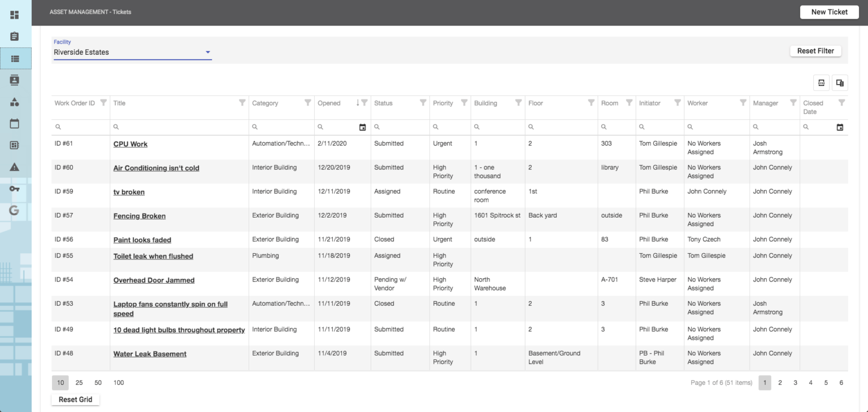Select page 3 of the ticket results
Image resolution: width=868 pixels, height=412 pixels.
tap(795, 383)
